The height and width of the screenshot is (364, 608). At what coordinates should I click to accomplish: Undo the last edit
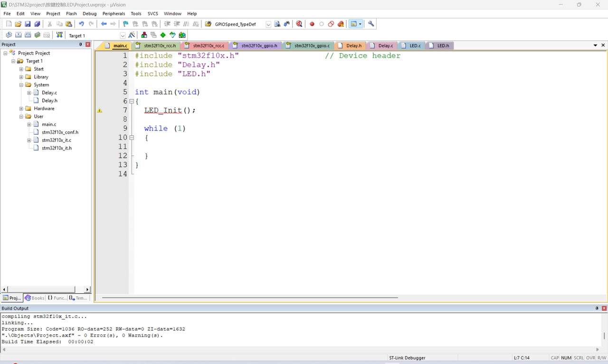click(81, 24)
